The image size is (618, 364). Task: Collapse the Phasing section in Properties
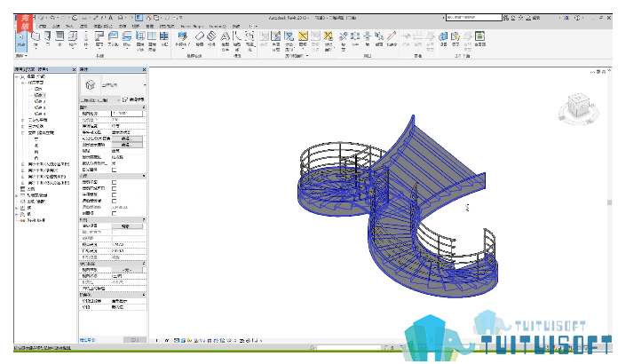(x=144, y=295)
